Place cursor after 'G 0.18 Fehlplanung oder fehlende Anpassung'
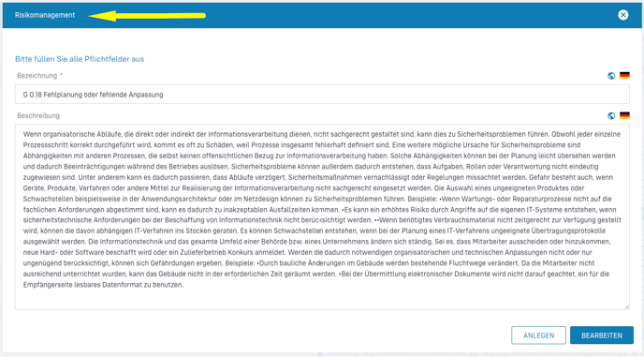The width and height of the screenshot is (644, 357). [164, 95]
